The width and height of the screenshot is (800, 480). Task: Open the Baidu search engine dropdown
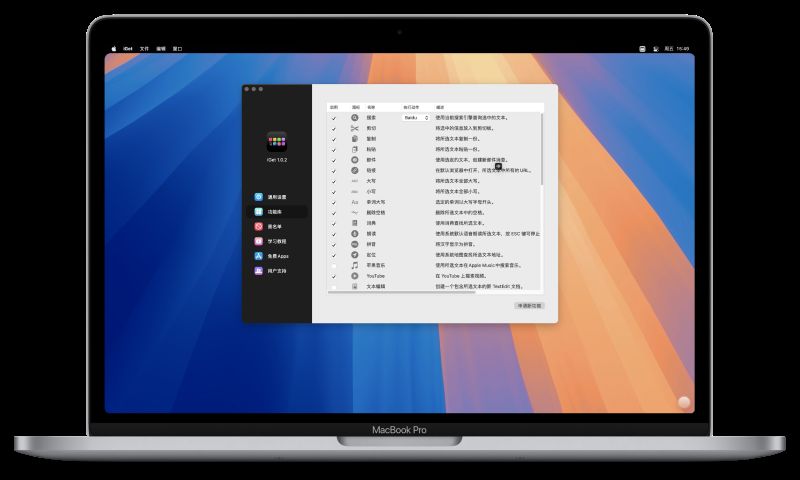coord(415,118)
